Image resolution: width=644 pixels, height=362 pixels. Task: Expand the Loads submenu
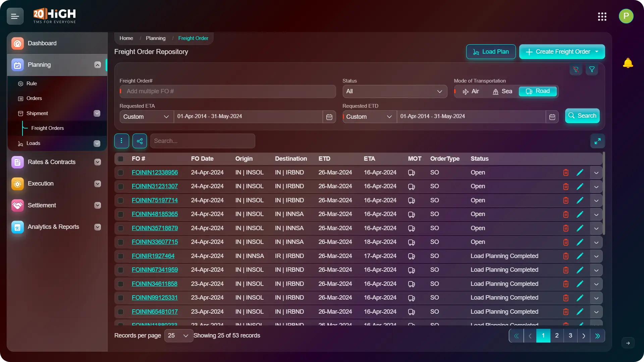coord(97,144)
